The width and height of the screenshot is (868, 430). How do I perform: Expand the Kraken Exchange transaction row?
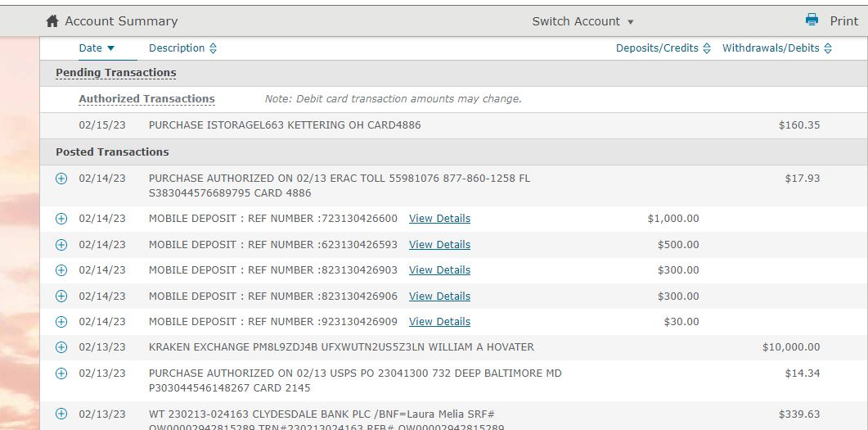click(x=61, y=347)
